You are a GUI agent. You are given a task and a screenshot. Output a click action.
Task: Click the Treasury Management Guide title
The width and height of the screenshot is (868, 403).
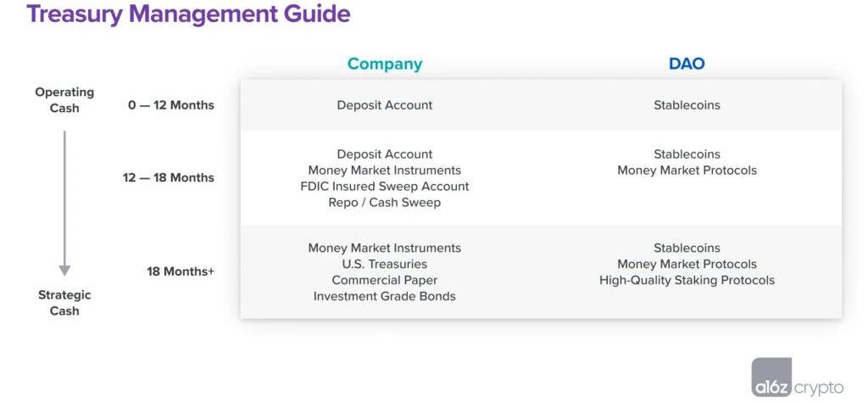pos(188,14)
